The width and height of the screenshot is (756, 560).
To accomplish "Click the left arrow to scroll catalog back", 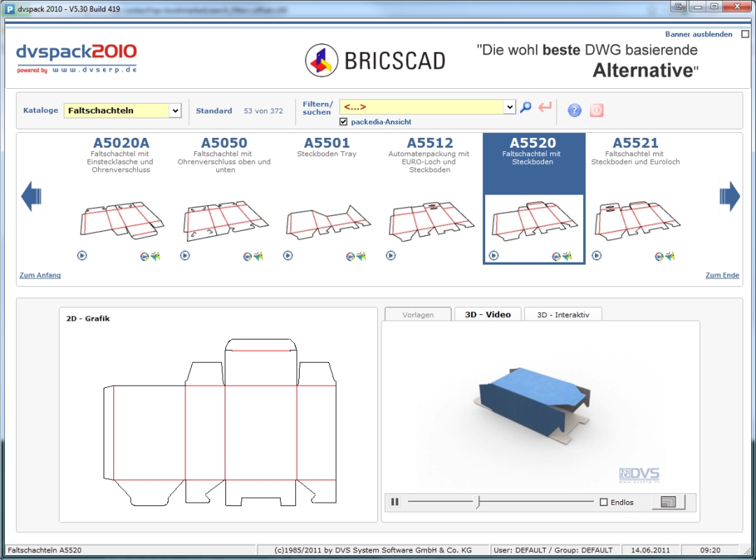I will (x=31, y=197).
